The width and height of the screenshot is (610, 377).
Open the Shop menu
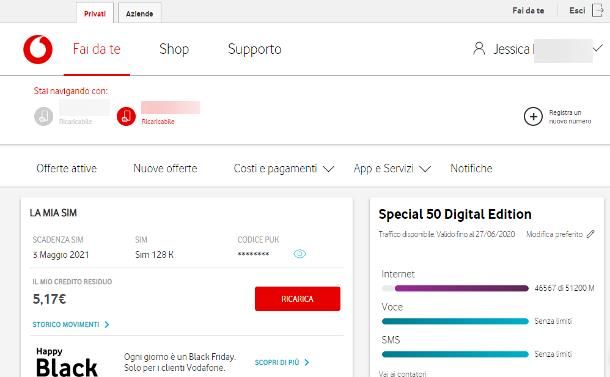174,49
